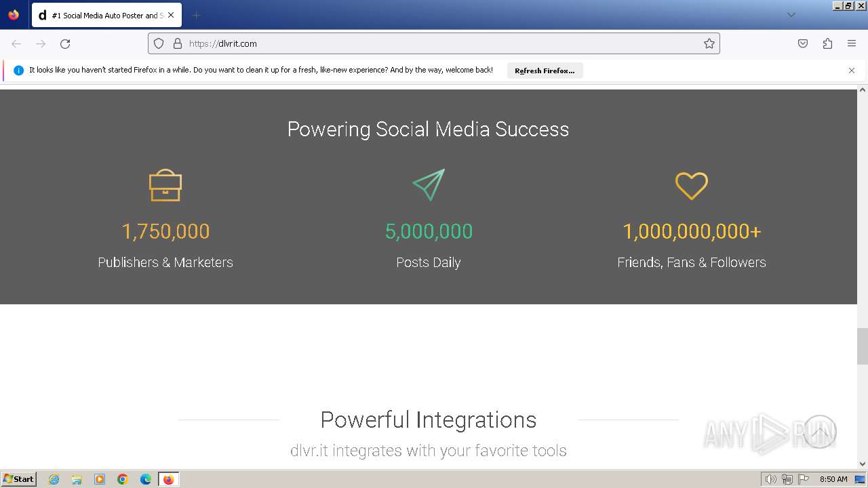Open the Extensions puzzle icon
This screenshot has height=488, width=868.
pos(827,43)
